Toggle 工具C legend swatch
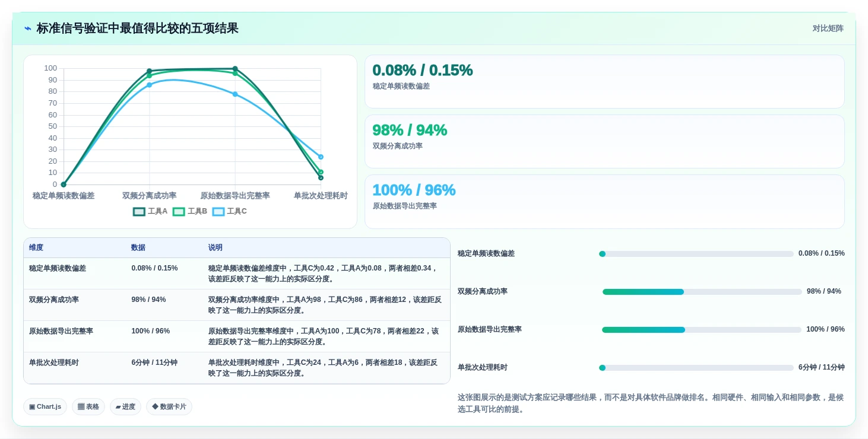Screen dimensions: 868x439 (x=218, y=211)
